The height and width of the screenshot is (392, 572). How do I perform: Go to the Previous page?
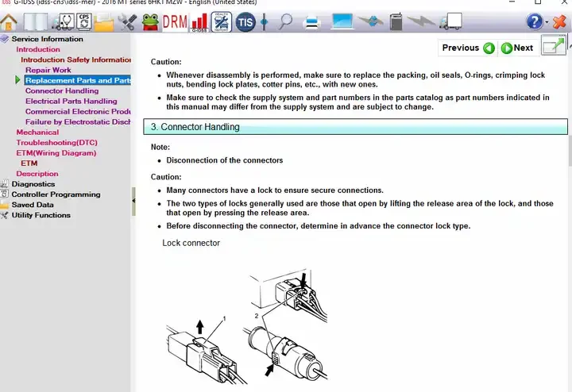(468, 48)
